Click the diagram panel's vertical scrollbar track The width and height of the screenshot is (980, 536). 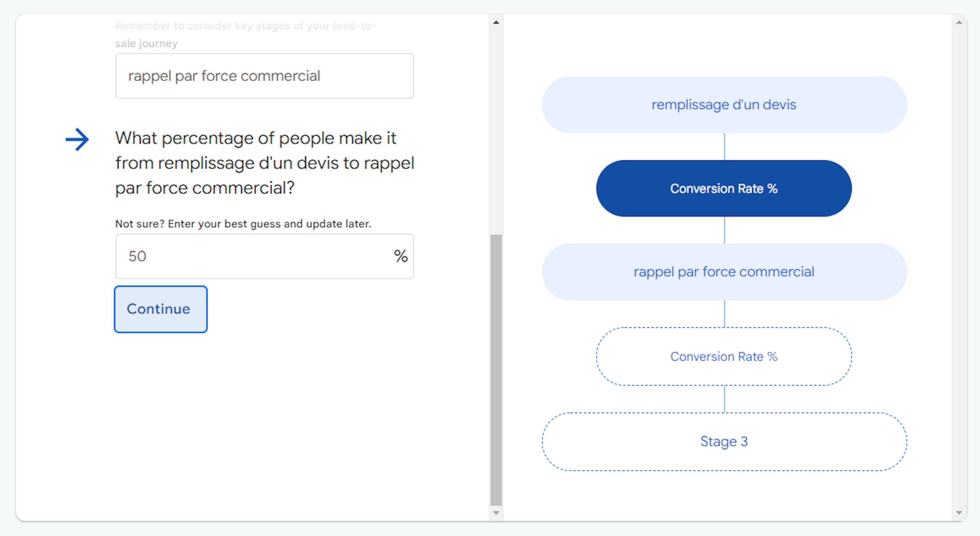pyautogui.click(x=959, y=267)
